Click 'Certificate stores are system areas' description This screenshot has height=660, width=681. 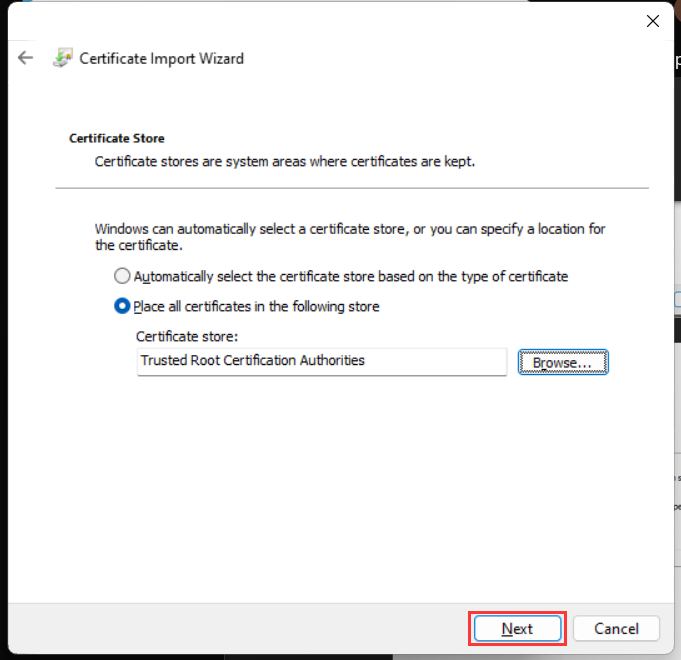click(285, 162)
